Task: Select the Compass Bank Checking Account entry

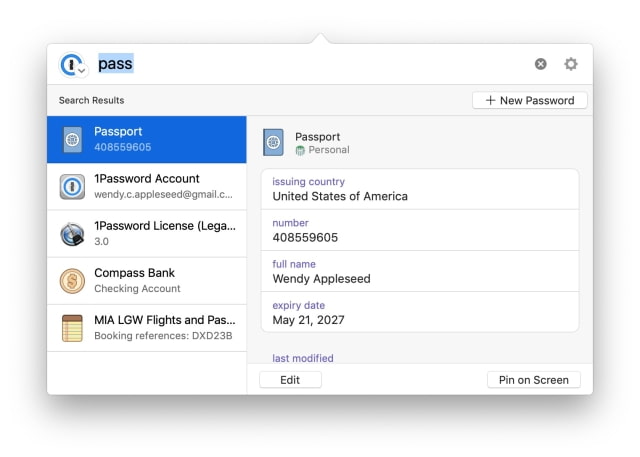Action: coord(160,281)
